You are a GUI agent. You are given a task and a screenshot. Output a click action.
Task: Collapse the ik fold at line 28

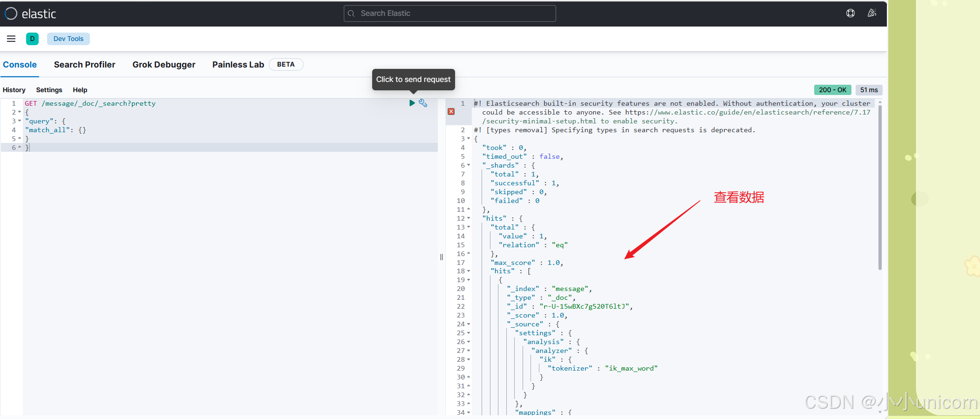tap(469, 359)
